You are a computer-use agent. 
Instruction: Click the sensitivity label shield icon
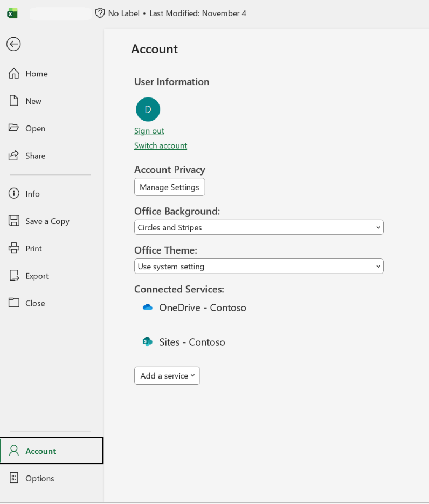coord(100,13)
